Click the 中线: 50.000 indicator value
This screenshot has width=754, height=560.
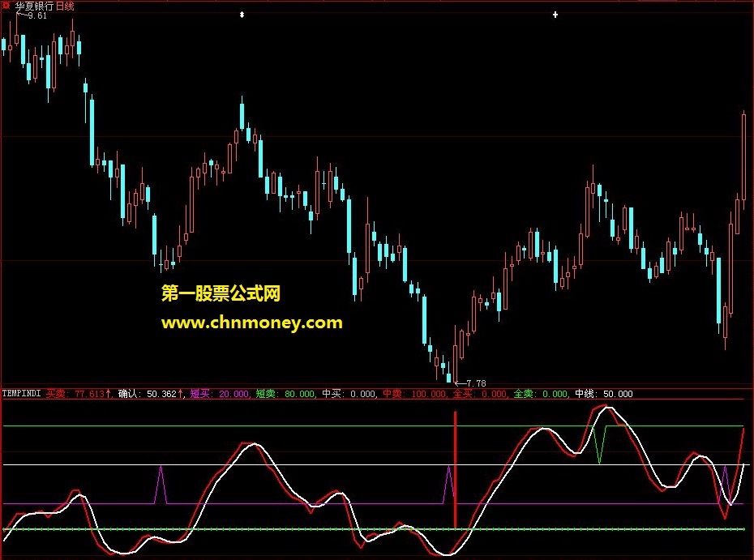(x=605, y=394)
